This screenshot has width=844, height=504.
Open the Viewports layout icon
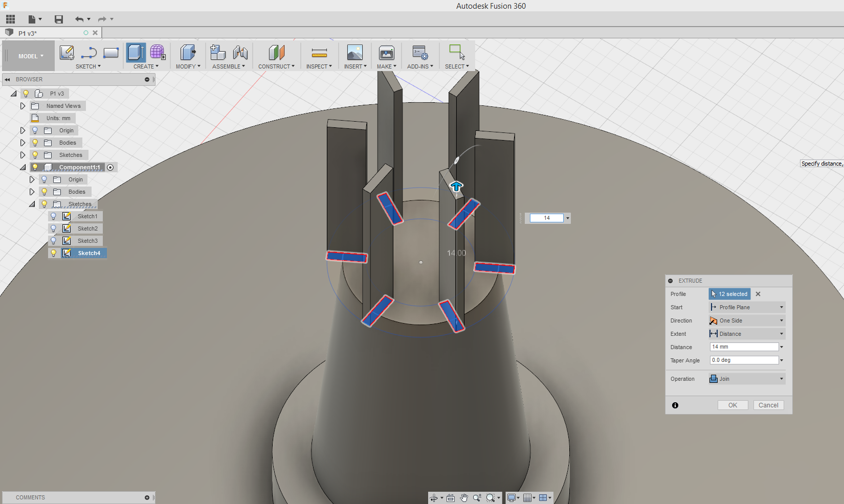click(x=543, y=498)
